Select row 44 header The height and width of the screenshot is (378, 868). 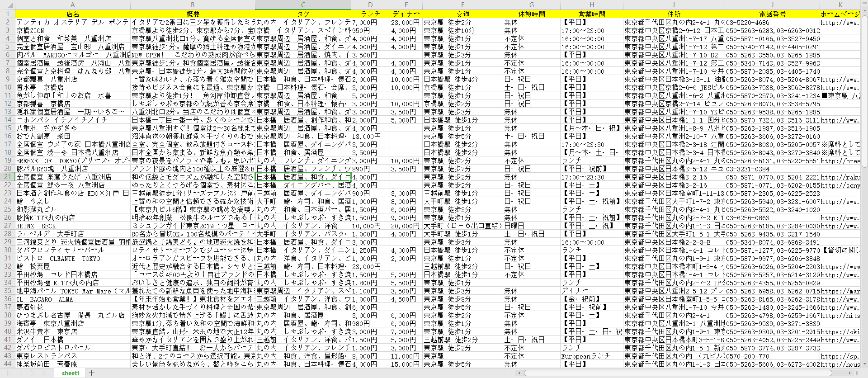[x=7, y=364]
